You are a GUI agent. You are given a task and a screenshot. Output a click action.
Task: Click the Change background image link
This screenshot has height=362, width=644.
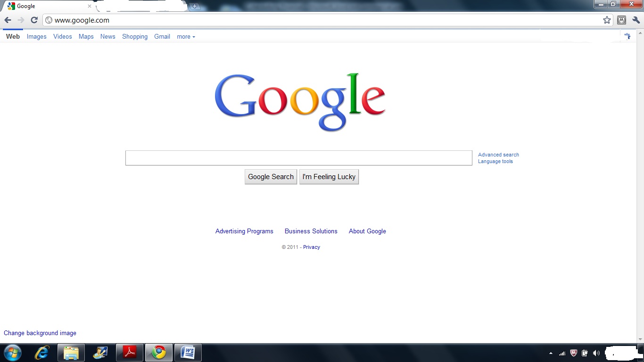click(40, 333)
